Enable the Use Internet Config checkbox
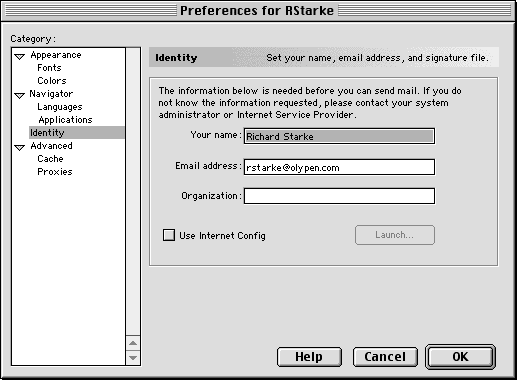The width and height of the screenshot is (517, 380). coord(169,235)
